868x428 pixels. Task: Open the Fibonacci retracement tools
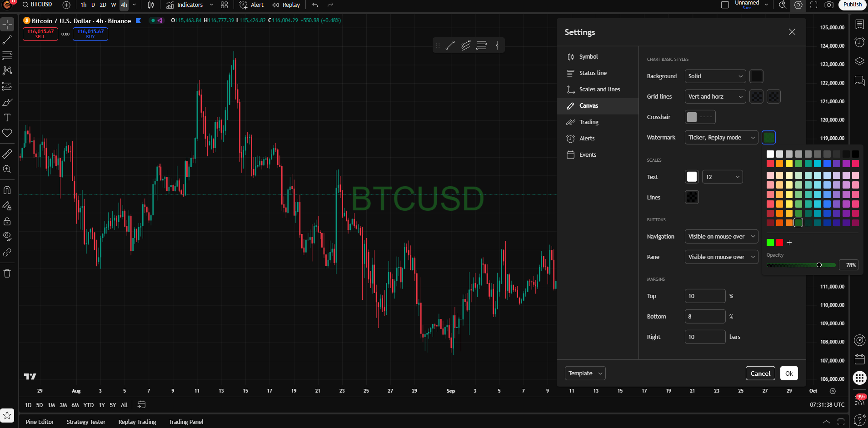[x=7, y=55]
